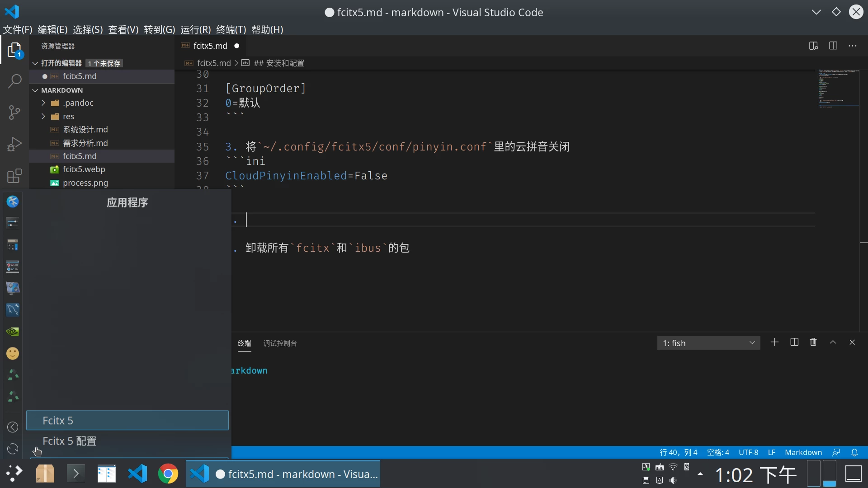Image resolution: width=868 pixels, height=488 pixels.
Task: Select the NVIDIA icon in launcher sidebar
Action: pos(13,332)
